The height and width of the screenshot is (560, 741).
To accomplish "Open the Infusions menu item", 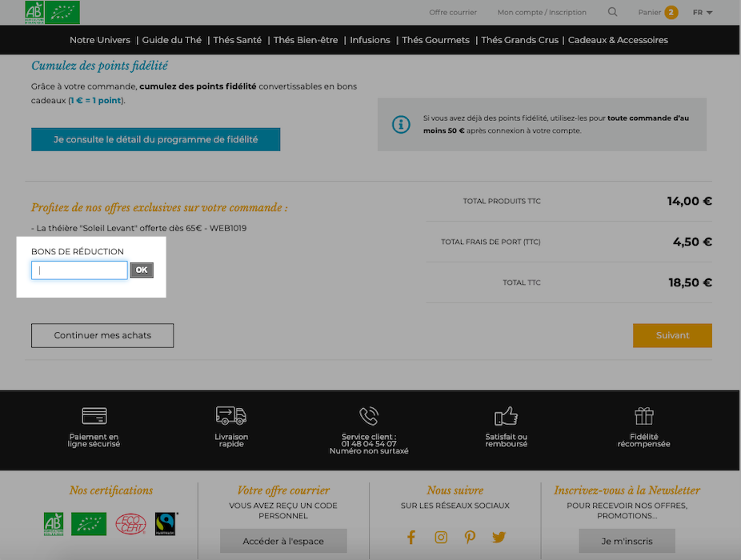I will [x=370, y=40].
